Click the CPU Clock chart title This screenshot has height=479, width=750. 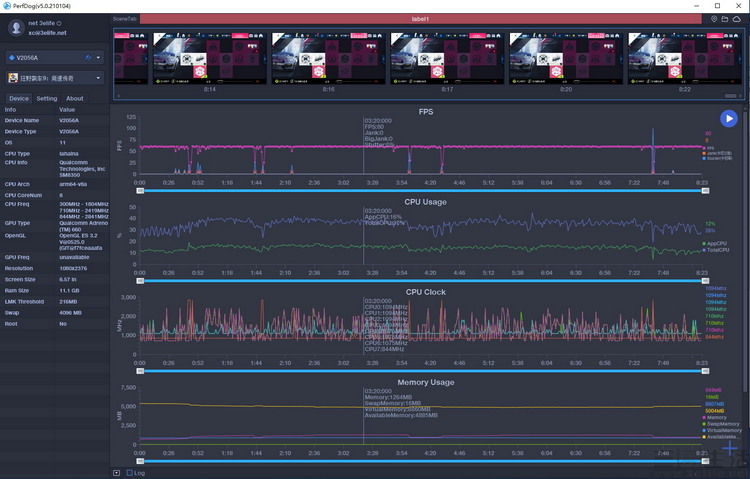426,292
